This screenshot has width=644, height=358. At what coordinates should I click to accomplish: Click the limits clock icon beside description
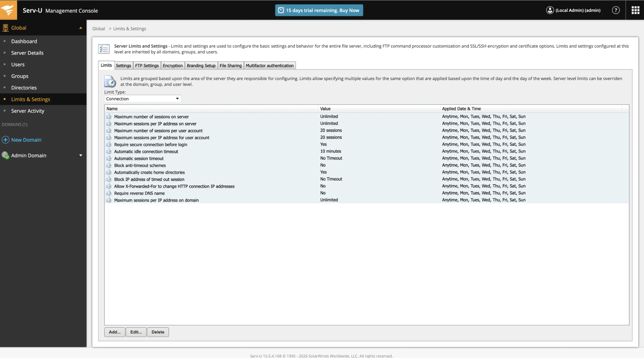point(110,81)
